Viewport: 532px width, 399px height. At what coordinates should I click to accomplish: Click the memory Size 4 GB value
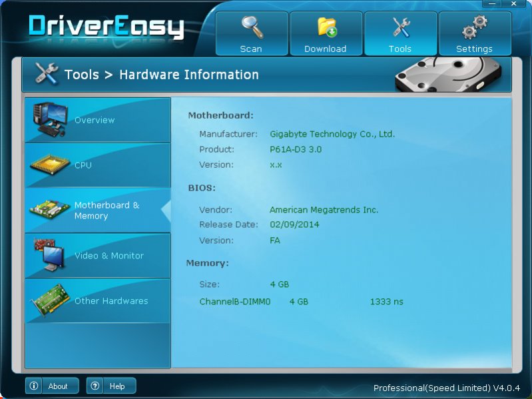coord(279,284)
